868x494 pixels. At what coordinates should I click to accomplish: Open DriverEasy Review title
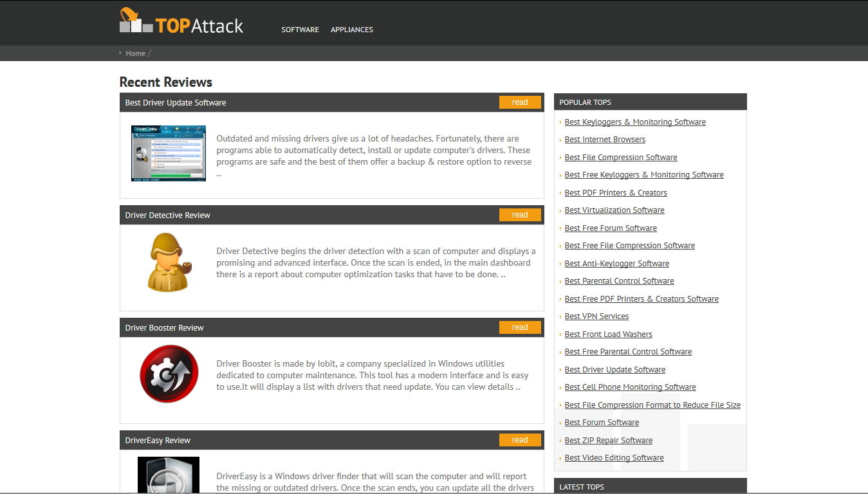(158, 440)
